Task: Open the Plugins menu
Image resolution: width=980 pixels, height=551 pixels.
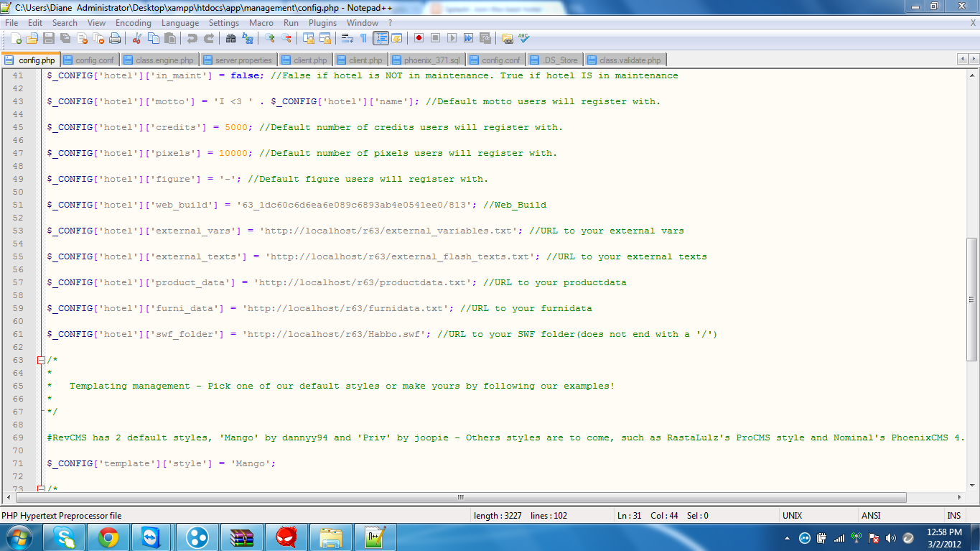Action: coord(322,23)
